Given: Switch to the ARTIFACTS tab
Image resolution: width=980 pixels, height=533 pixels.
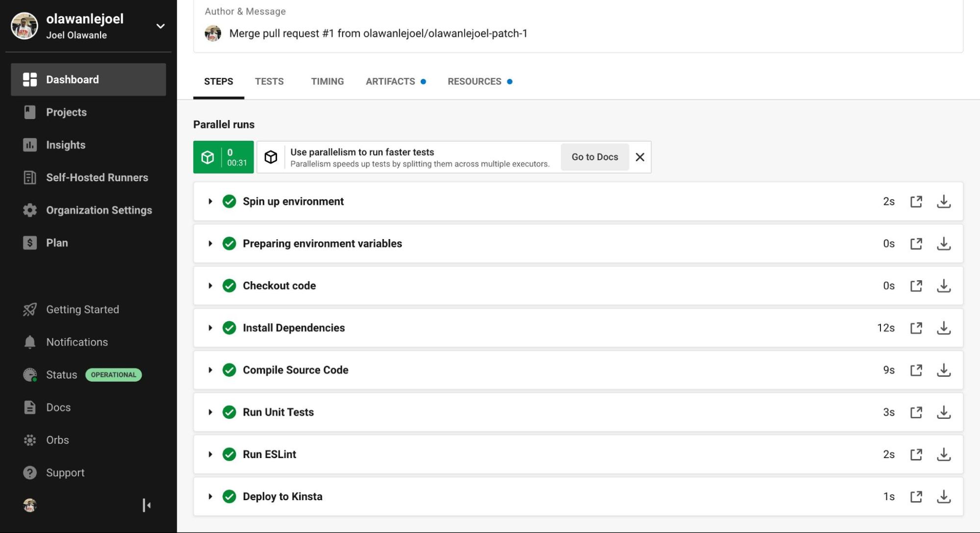Looking at the screenshot, I should pos(391,81).
